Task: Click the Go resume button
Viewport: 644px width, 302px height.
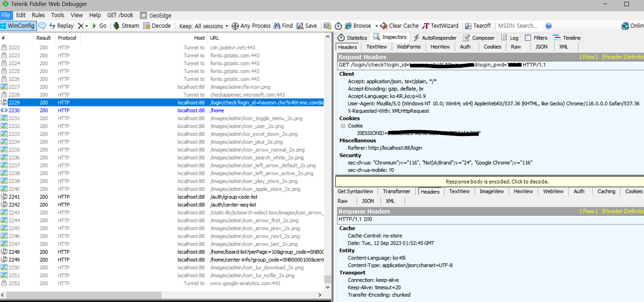Action: pyautogui.click(x=99, y=26)
